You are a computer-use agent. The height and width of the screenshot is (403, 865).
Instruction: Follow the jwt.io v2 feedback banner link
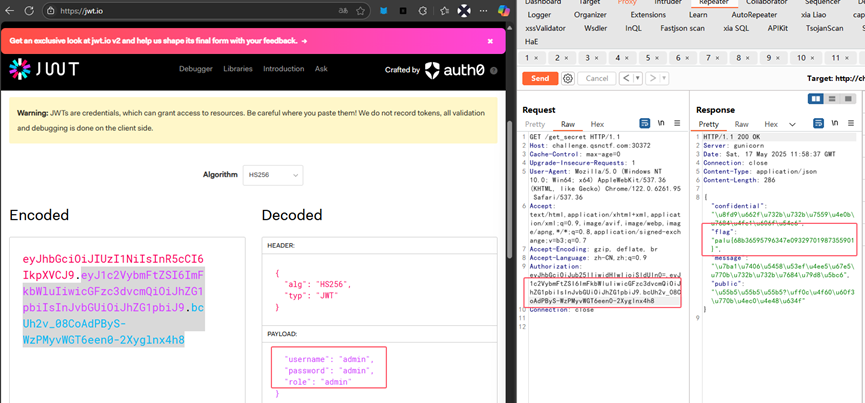[x=158, y=41]
